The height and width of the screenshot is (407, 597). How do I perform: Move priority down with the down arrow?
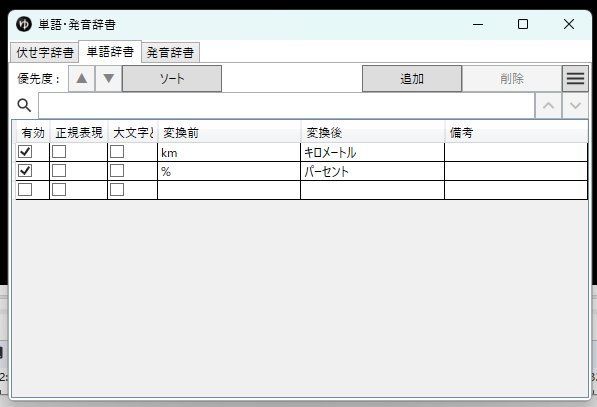[x=109, y=79]
